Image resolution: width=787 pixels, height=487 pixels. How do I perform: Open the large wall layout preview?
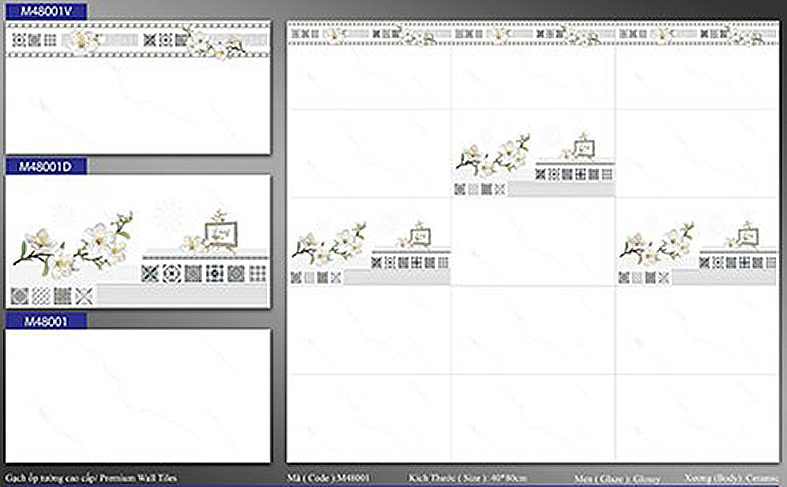(x=533, y=241)
